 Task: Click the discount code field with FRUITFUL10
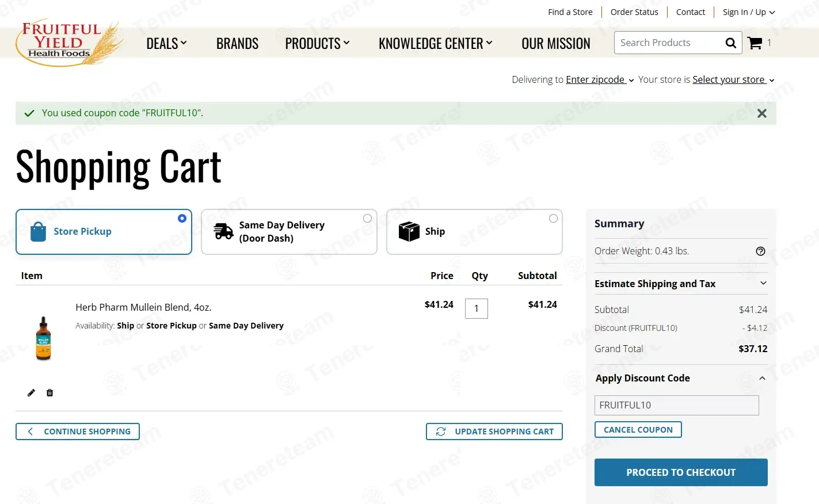click(x=677, y=405)
